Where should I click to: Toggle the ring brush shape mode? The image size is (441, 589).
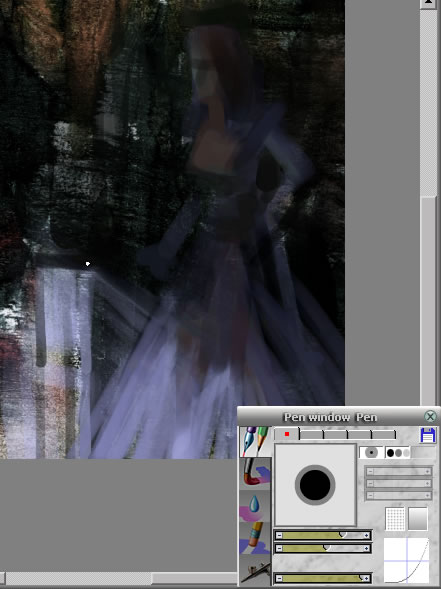click(x=371, y=453)
